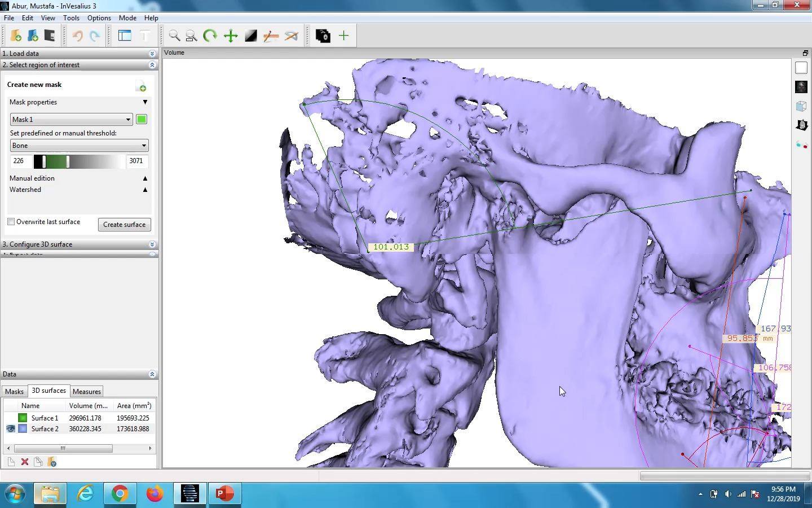Delete selected surface with red X
Viewport: 812px width, 508px height.
pyautogui.click(x=25, y=462)
